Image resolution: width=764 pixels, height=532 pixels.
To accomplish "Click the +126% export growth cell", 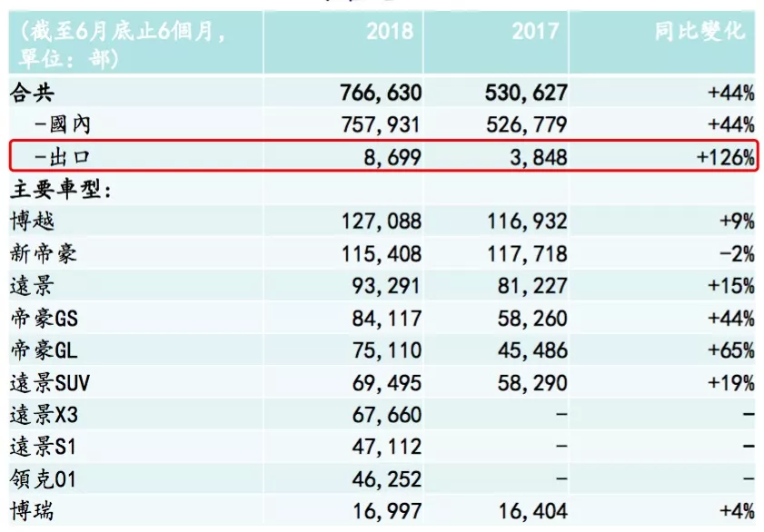I will [723, 157].
